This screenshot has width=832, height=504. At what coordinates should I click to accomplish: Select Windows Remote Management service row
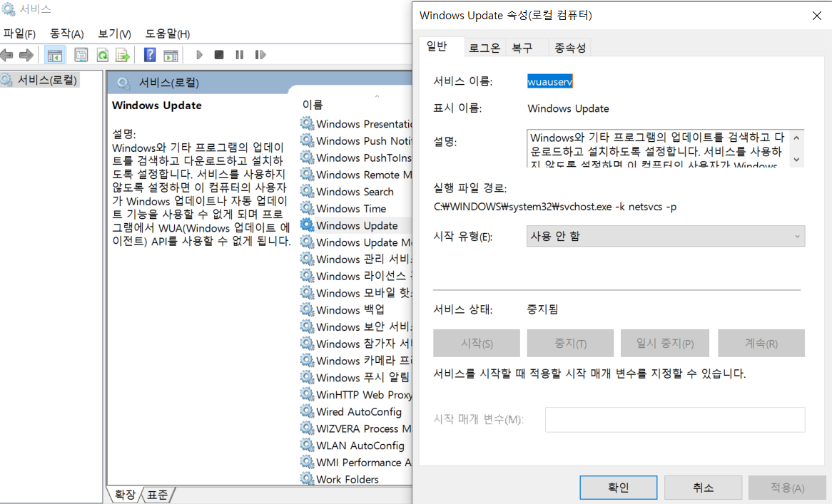coord(355,175)
